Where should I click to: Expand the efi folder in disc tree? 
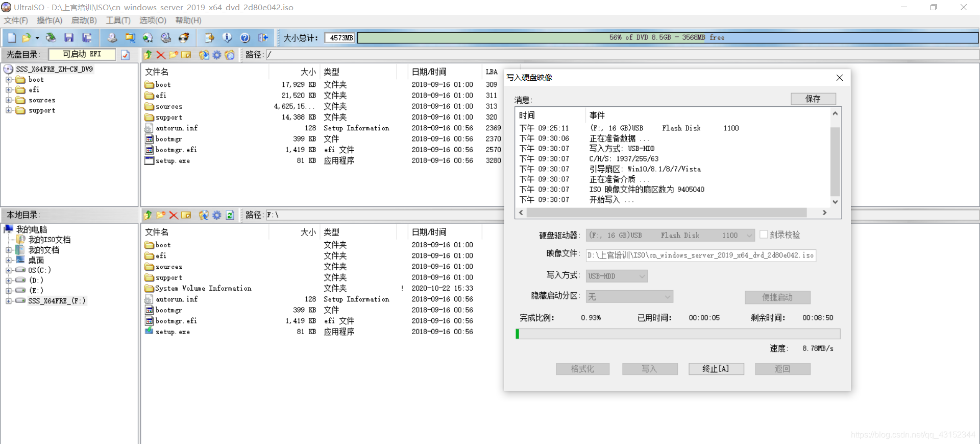point(8,90)
